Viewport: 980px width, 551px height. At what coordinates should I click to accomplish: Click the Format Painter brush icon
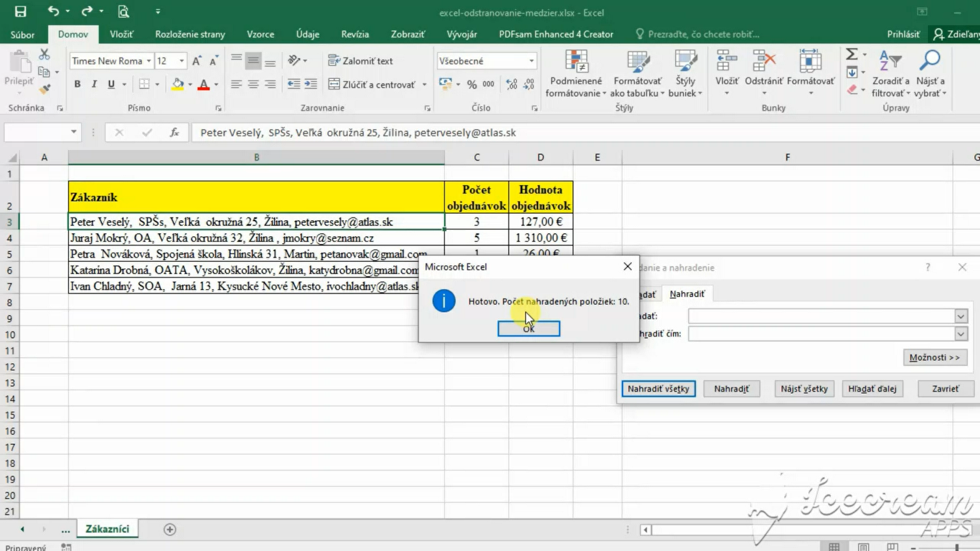click(x=44, y=89)
